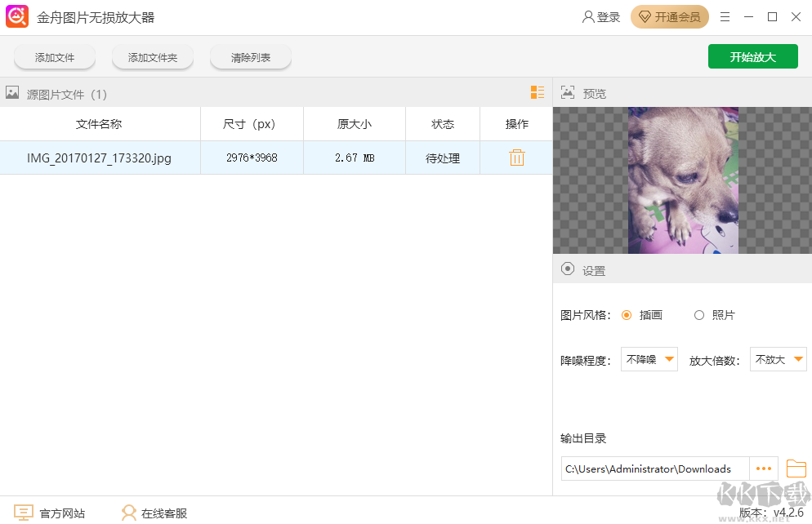Select the 插画 image style radio

pos(627,314)
